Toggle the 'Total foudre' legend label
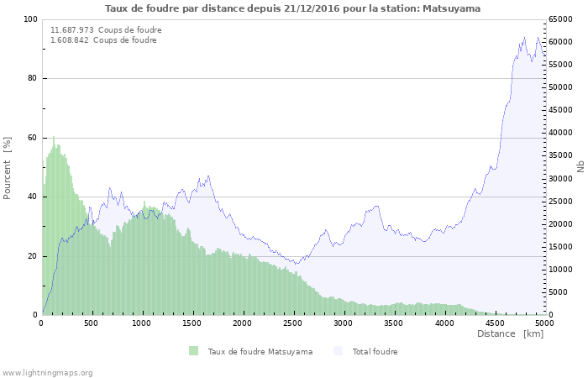Image resolution: width=588 pixels, height=378 pixels. pos(375,352)
